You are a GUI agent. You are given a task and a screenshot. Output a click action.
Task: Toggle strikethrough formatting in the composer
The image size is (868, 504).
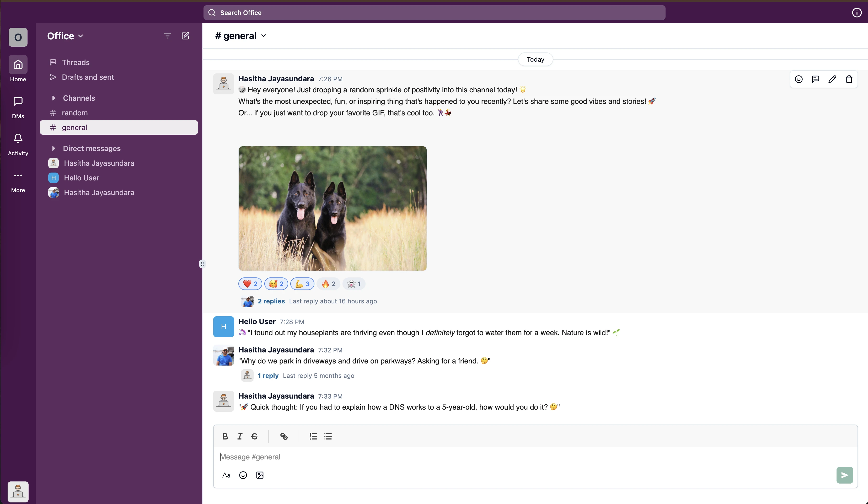point(255,436)
